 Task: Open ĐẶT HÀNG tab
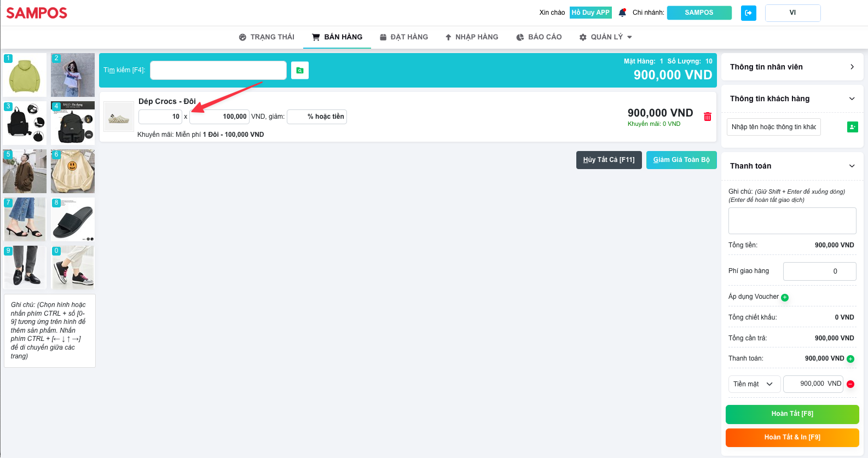pos(404,37)
